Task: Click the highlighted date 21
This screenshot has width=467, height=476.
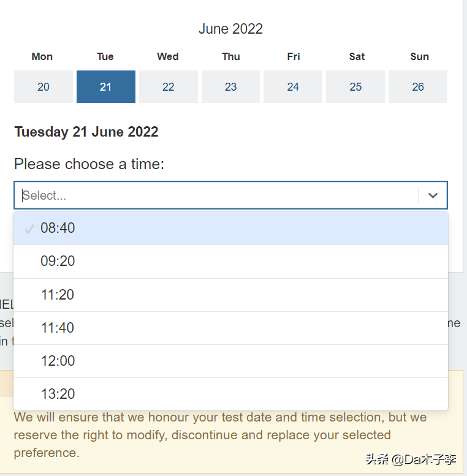Action: click(x=106, y=87)
